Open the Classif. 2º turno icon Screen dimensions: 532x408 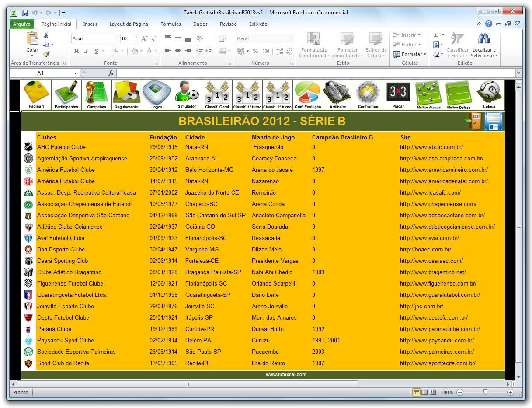(278, 94)
